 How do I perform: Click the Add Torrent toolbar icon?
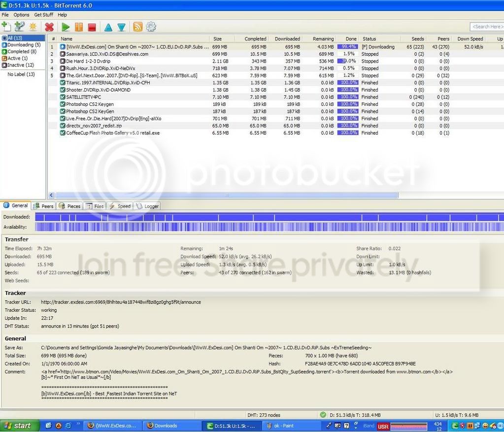(6, 27)
